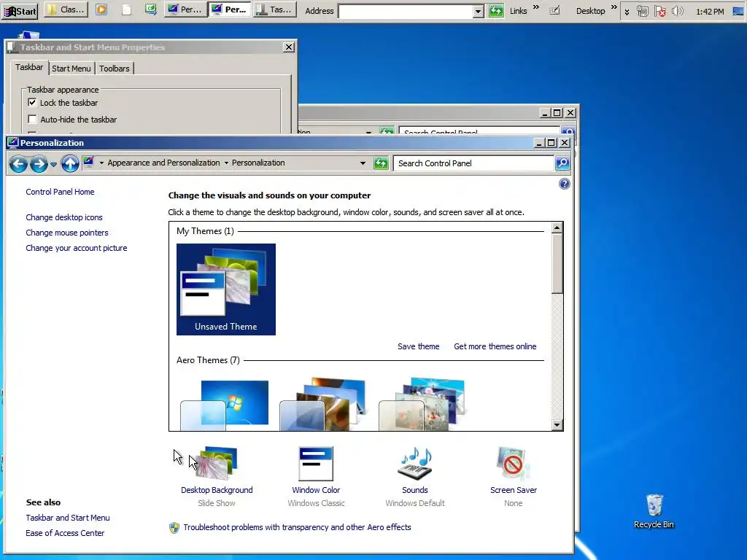This screenshot has height=560, width=747.
Task: Click the blank document icon on the taskbar
Action: click(126, 10)
